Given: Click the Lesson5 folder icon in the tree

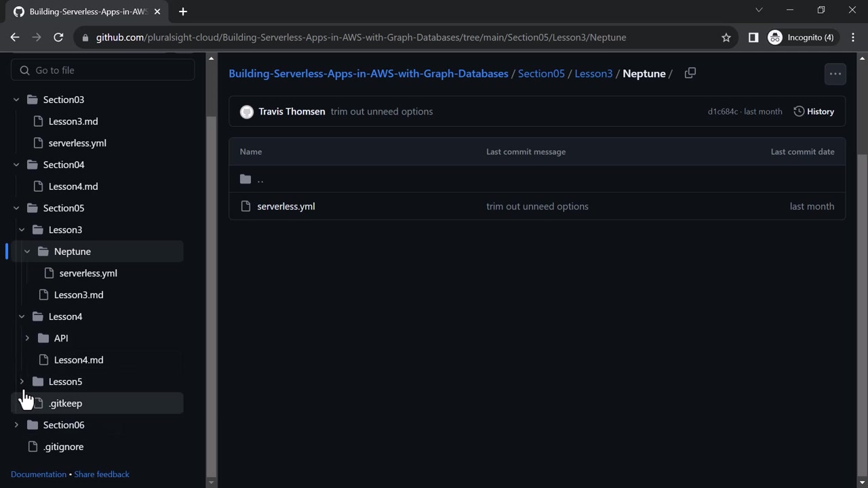Looking at the screenshot, I should coord(38,382).
